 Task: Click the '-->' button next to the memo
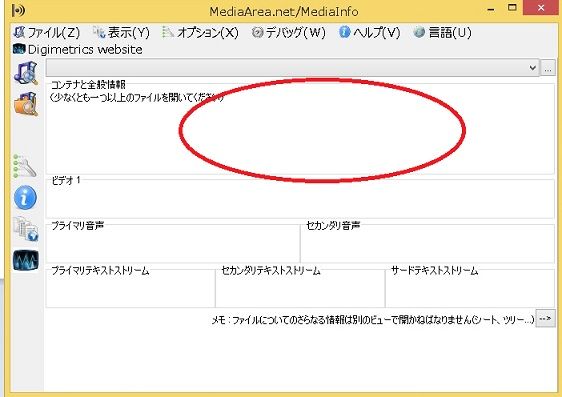pos(545,319)
